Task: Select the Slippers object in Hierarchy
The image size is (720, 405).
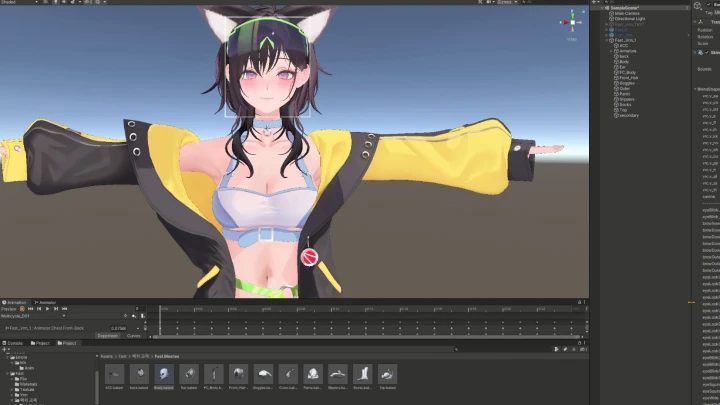Action: tap(627, 99)
